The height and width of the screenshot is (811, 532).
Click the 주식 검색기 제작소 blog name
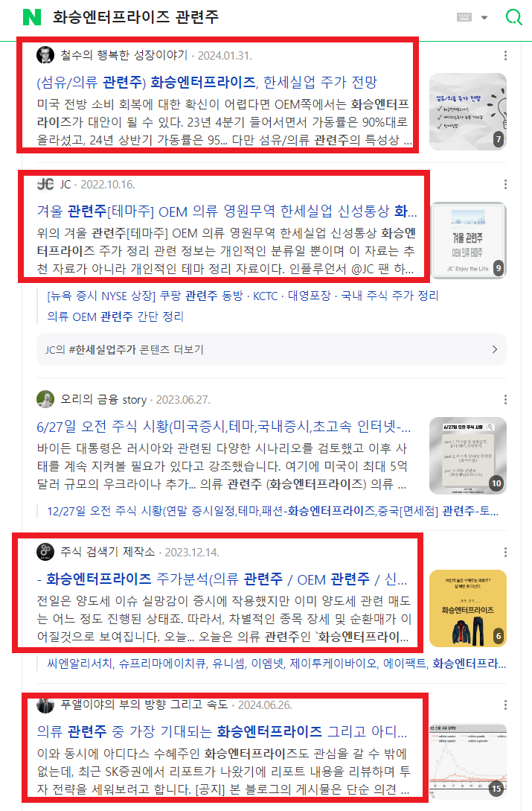pyautogui.click(x=108, y=552)
